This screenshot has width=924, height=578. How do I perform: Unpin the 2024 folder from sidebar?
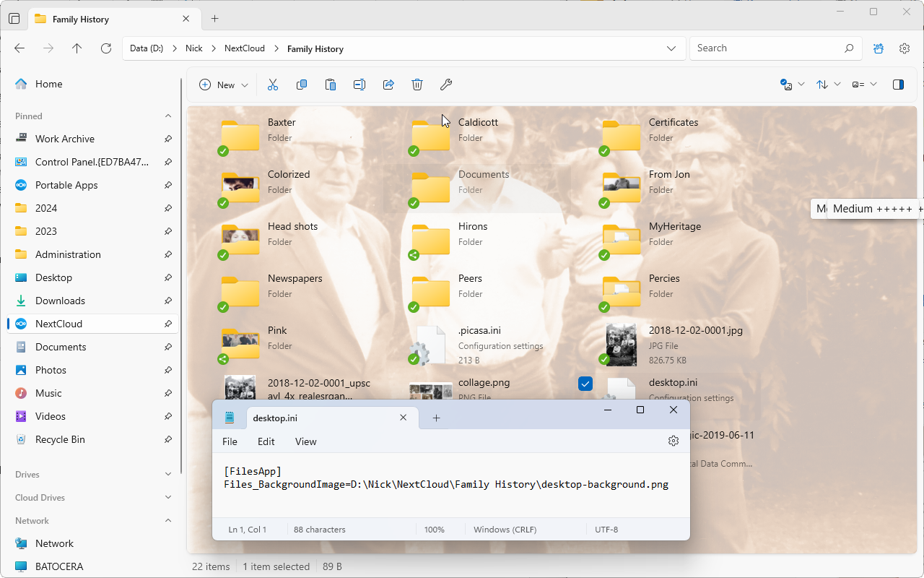(167, 208)
